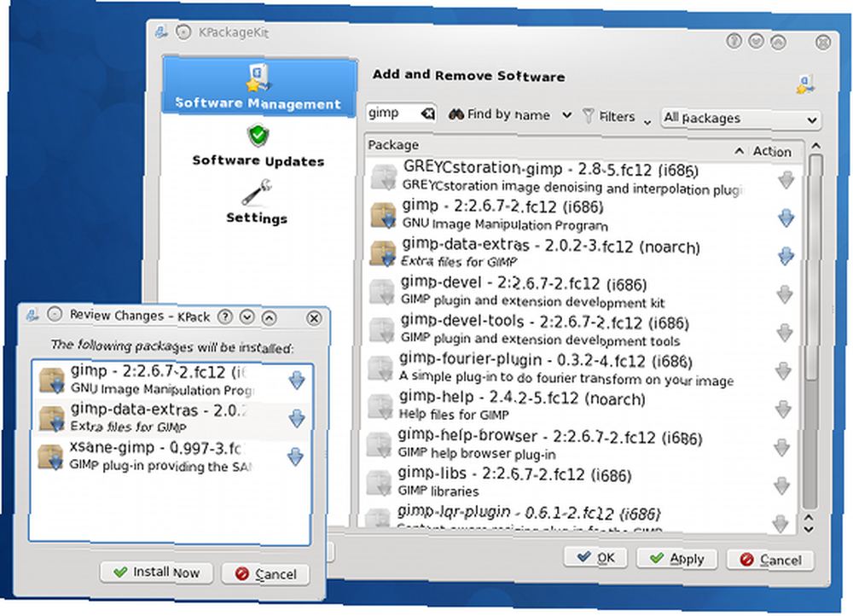Open Settings via the wrench icon
Image resolution: width=853 pixels, height=616 pixels.
257,193
